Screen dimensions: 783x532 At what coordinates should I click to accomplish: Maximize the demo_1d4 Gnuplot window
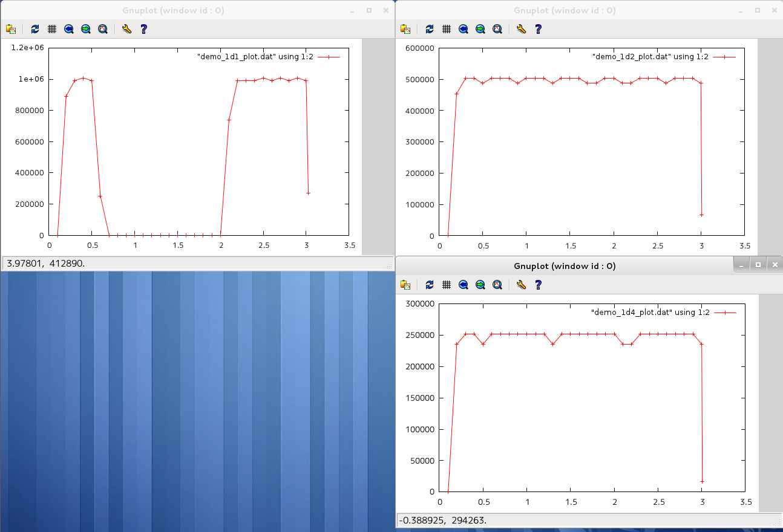758,264
